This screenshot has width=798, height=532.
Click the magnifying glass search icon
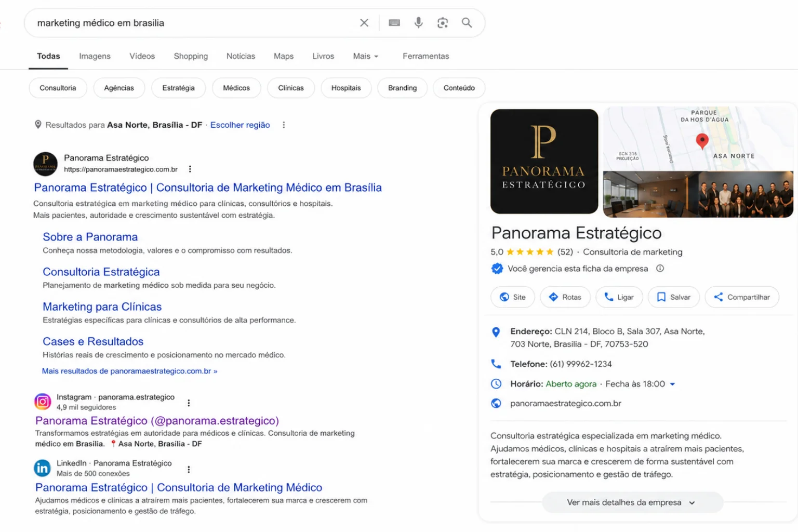pos(467,23)
